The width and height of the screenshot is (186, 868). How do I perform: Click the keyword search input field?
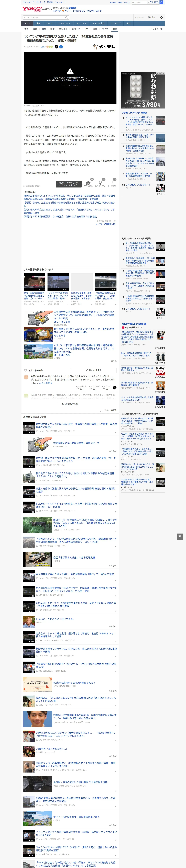coord(44,17)
